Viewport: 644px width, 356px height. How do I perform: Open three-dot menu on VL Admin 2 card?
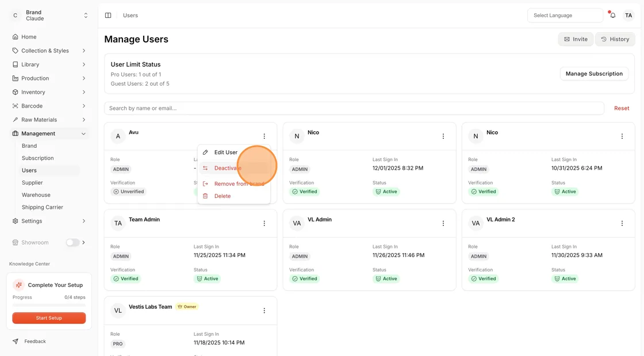click(622, 223)
